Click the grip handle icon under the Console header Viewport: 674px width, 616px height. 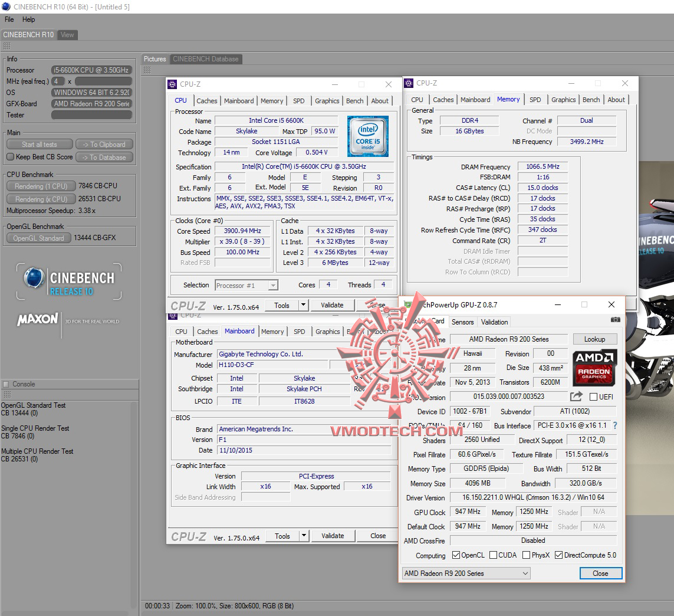coord(6,395)
